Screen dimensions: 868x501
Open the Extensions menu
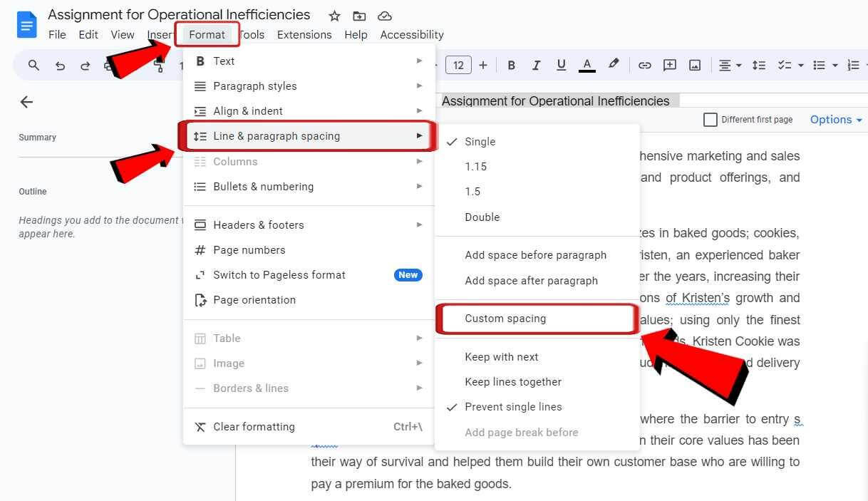tap(304, 34)
